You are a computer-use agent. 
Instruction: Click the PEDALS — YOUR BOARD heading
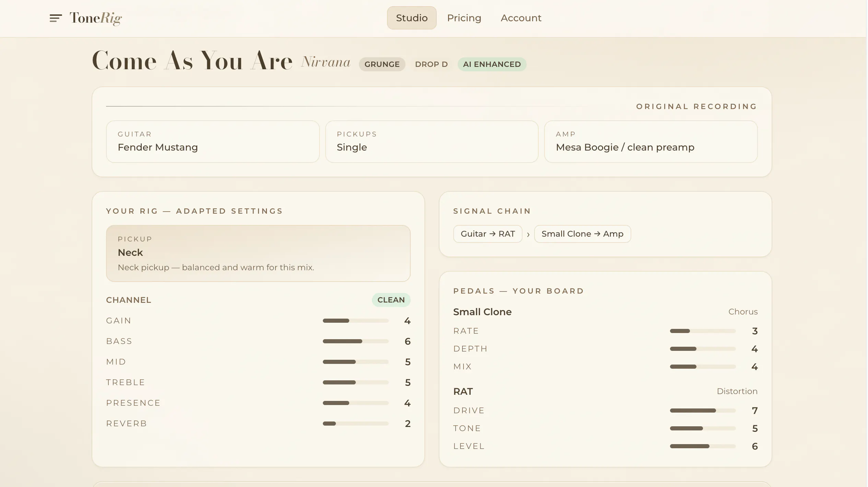tap(518, 291)
